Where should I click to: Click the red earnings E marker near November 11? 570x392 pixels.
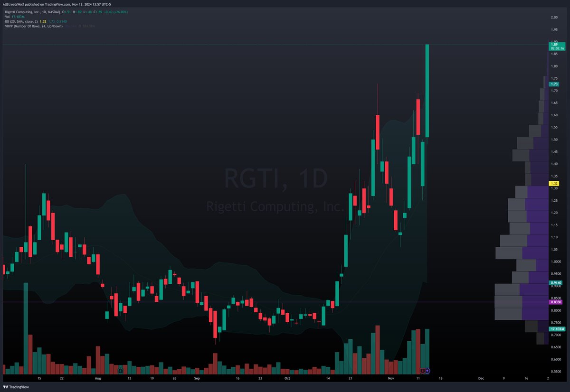tap(423, 370)
